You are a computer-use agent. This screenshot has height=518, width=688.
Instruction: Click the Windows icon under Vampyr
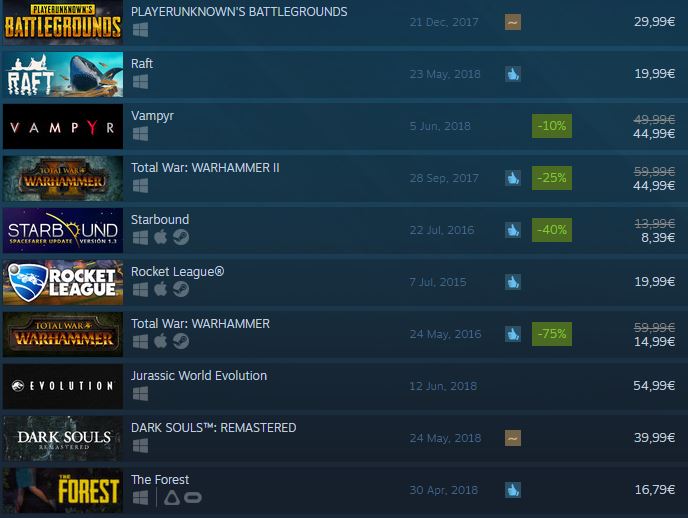(x=140, y=133)
